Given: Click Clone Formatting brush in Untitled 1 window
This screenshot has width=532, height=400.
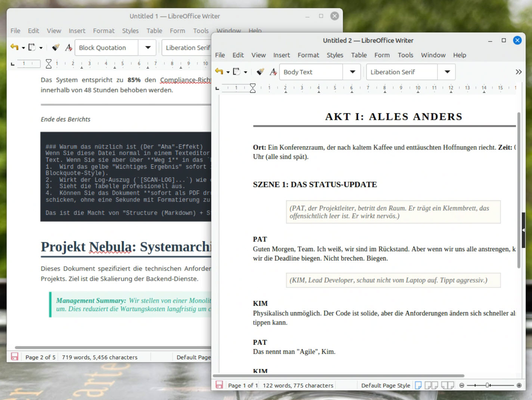Looking at the screenshot, I should pos(56,47).
